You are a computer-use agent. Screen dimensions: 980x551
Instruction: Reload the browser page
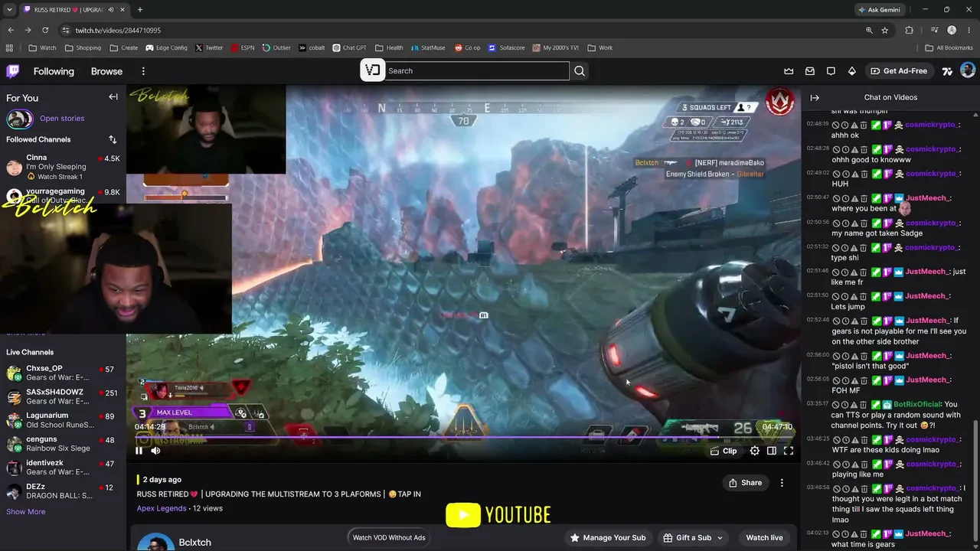pyautogui.click(x=45, y=30)
